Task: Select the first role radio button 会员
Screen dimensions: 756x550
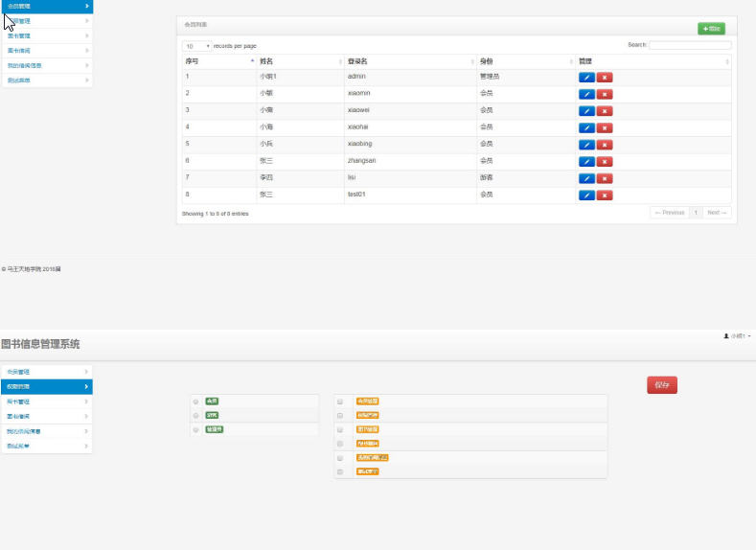Action: click(196, 401)
